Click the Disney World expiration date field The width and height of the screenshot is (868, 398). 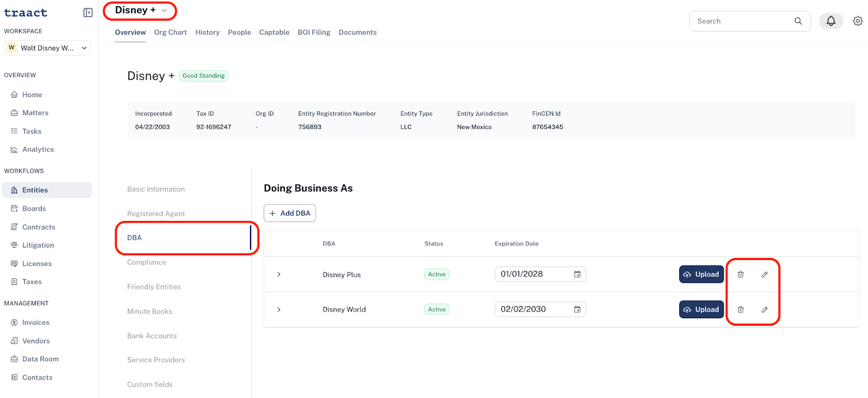tap(540, 309)
